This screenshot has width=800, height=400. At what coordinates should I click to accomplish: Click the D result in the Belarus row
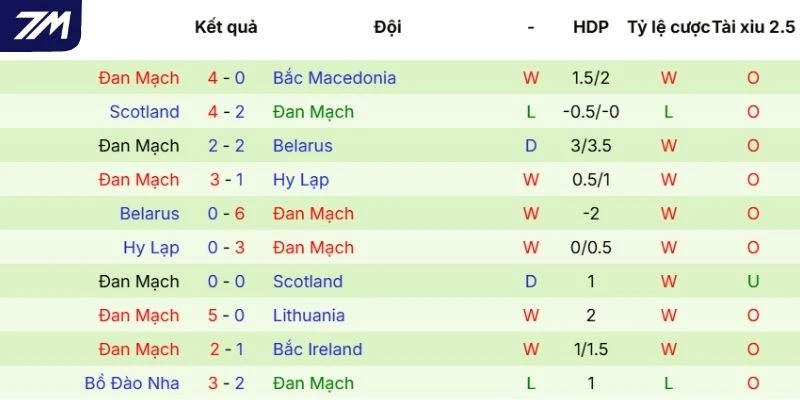(531, 146)
